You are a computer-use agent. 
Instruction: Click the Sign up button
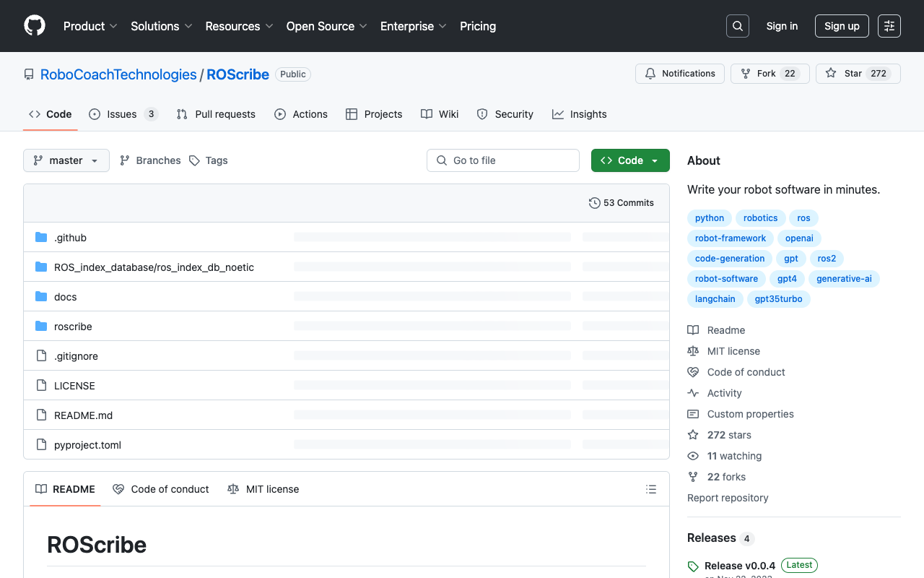842,26
